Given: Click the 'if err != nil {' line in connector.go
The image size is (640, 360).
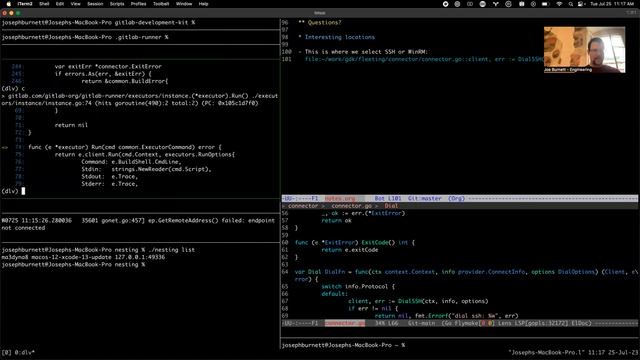Looking at the screenshot, I should point(373,309).
